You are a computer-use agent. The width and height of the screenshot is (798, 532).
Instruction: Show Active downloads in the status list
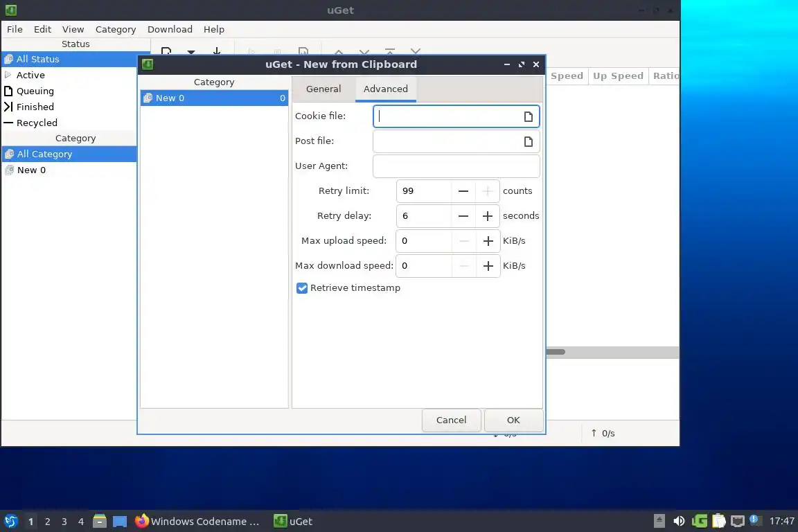69,75
